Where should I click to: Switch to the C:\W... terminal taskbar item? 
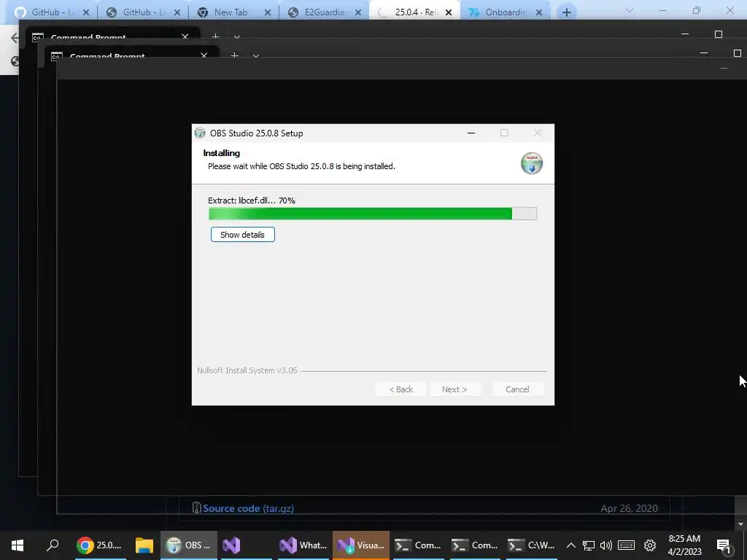click(x=532, y=545)
